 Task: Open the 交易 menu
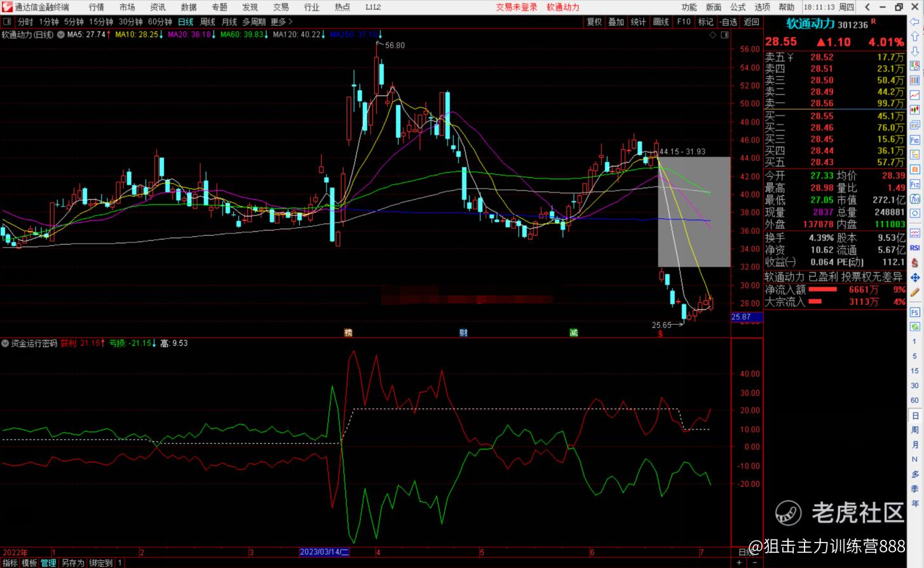click(x=281, y=7)
